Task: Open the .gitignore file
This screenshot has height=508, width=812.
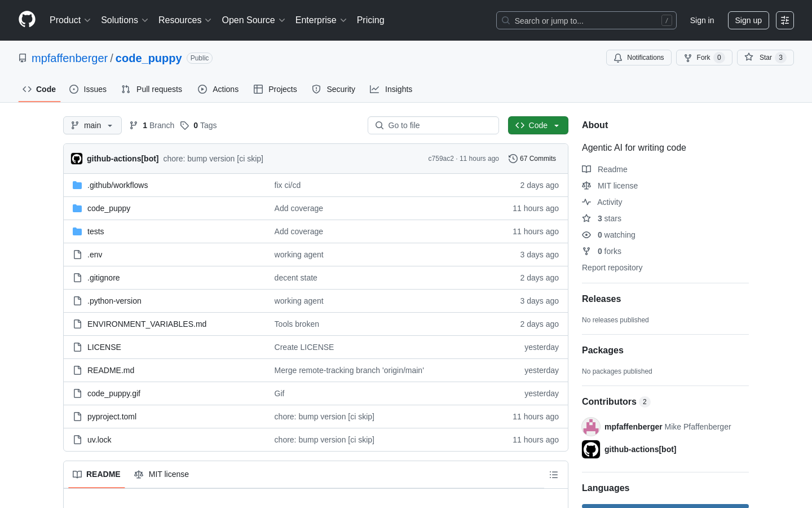Action: coord(103,278)
